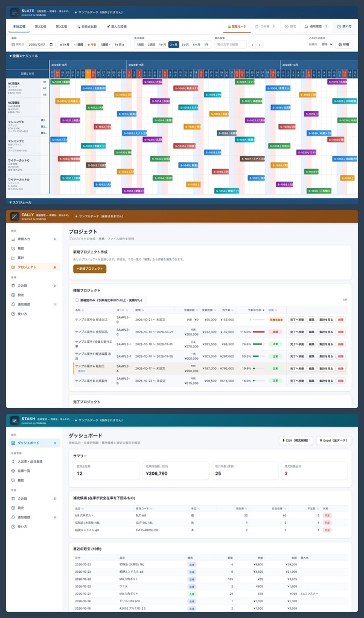Select プロジェクト in TALLY sidebar

tap(34, 267)
